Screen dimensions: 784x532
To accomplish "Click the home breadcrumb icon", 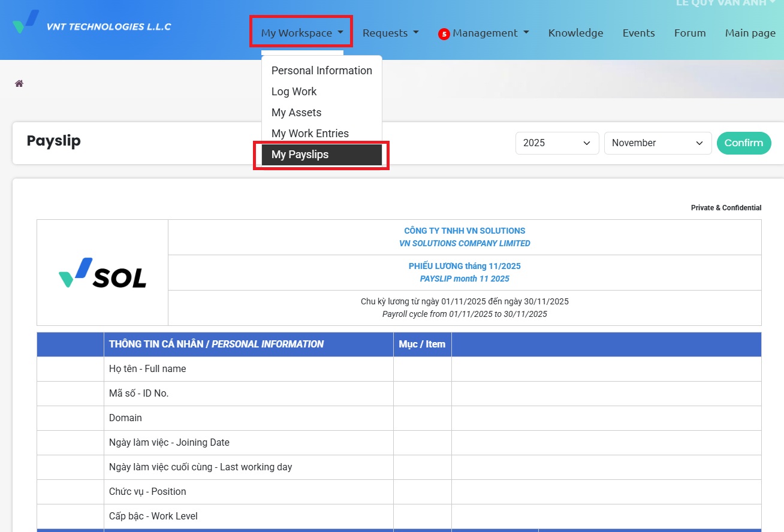I will coord(19,83).
